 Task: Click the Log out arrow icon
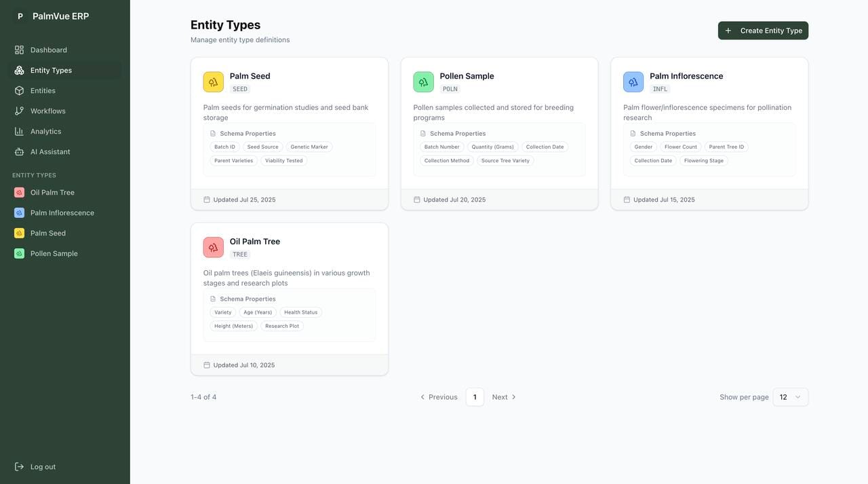tap(19, 467)
